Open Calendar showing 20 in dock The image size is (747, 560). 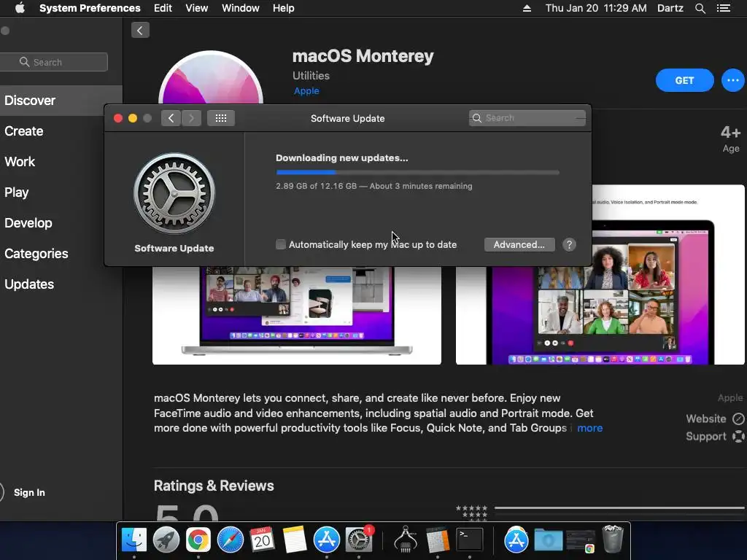tap(262, 540)
